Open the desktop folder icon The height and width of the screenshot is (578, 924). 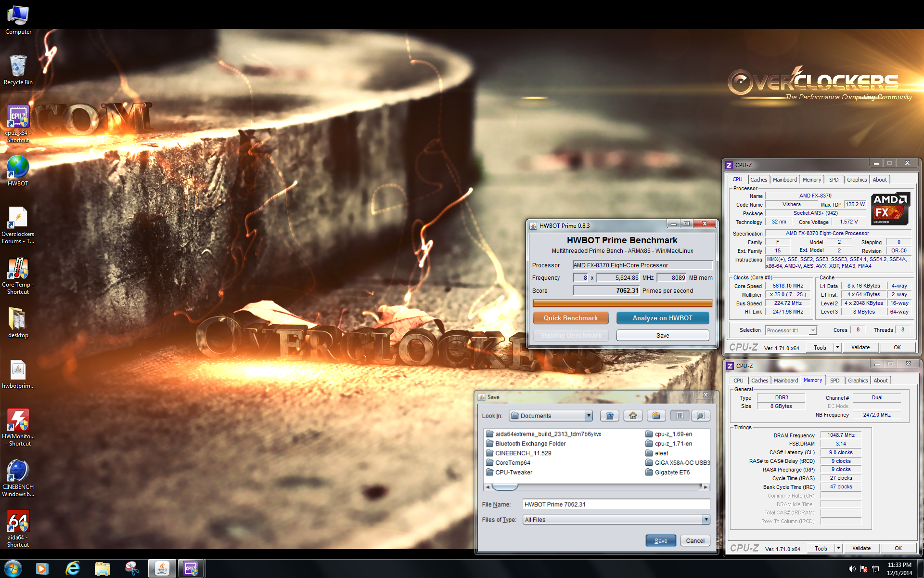[18, 322]
